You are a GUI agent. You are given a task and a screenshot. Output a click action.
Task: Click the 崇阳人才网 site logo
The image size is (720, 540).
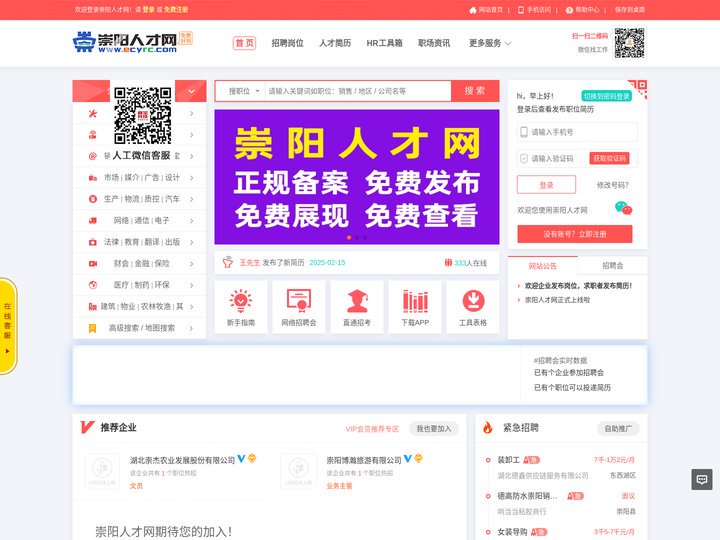click(132, 42)
